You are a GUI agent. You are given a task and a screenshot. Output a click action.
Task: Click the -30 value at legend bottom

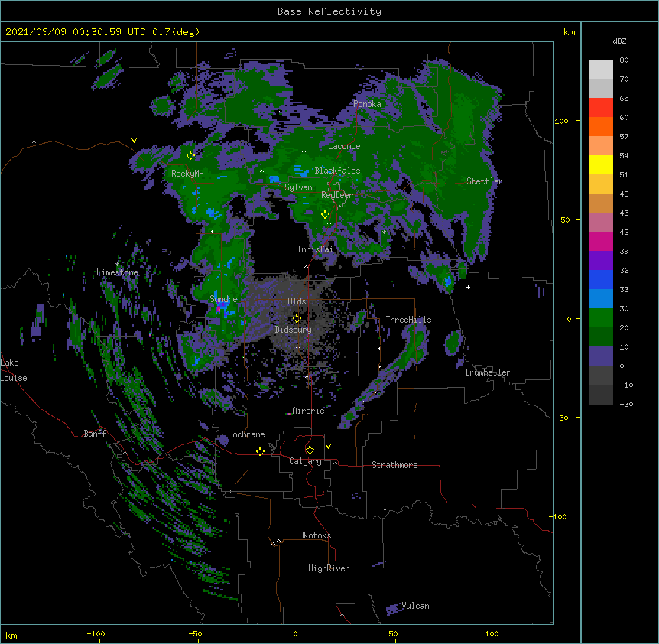626,405
